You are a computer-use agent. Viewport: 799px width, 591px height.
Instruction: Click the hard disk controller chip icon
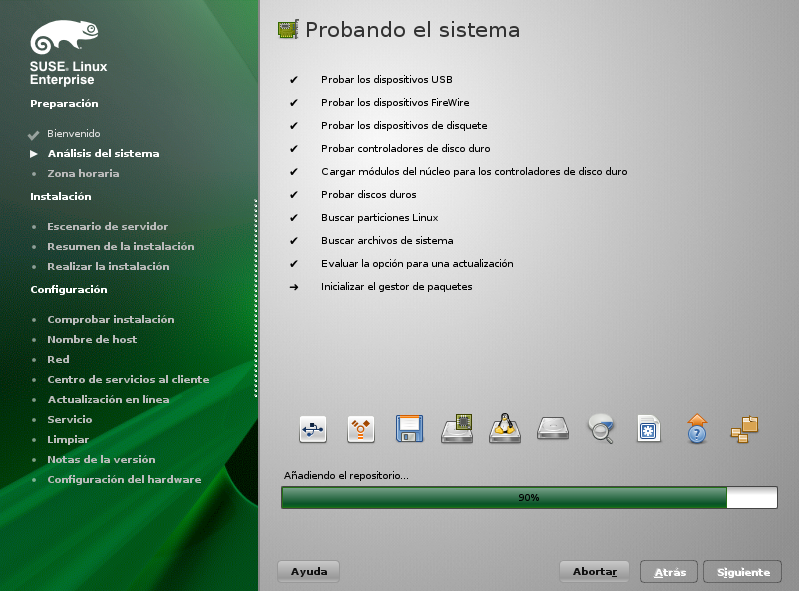457,429
